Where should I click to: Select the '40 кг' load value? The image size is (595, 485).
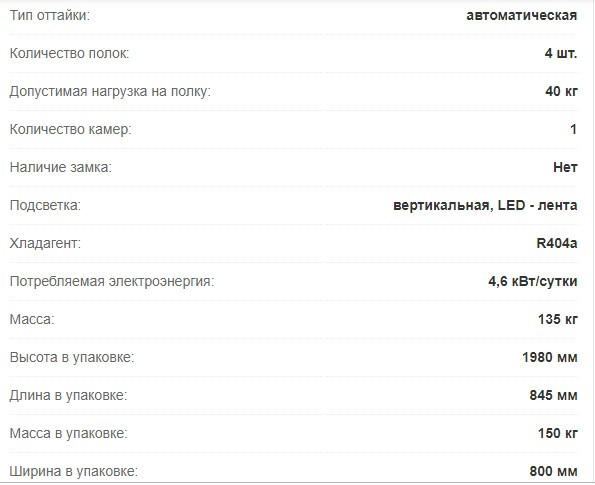(562, 91)
